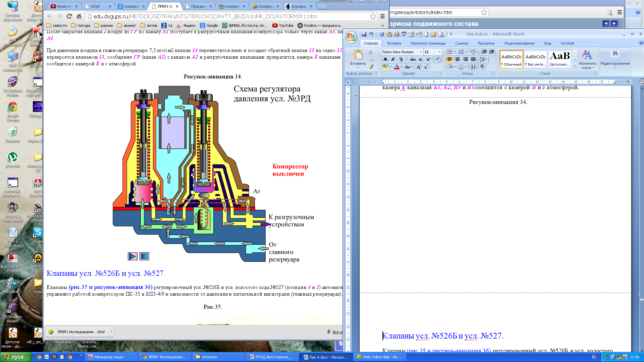Open borders dropdown in paragraph group
Image resolution: width=644 pixels, height=362 pixels.
466,67
